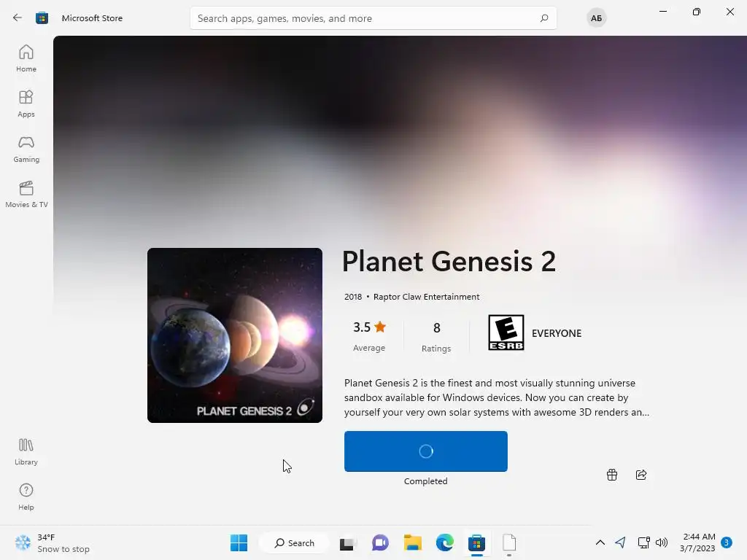The image size is (747, 560).
Task: Open File Explorer on taskbar
Action: tap(413, 542)
